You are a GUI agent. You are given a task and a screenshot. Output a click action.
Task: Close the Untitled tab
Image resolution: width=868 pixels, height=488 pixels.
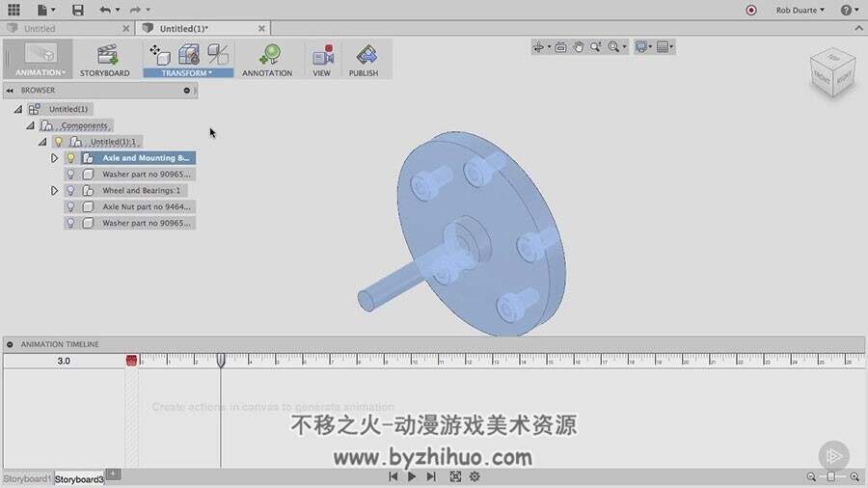pyautogui.click(x=126, y=28)
